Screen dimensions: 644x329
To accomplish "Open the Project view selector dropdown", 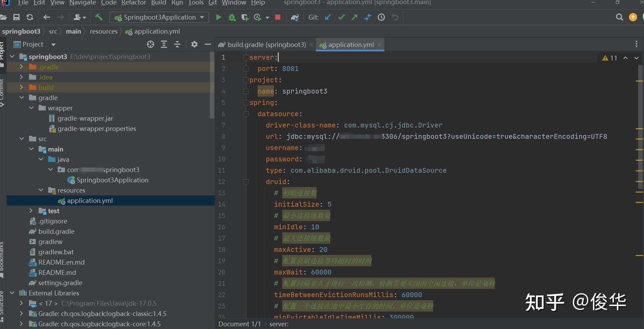I will (x=53, y=45).
